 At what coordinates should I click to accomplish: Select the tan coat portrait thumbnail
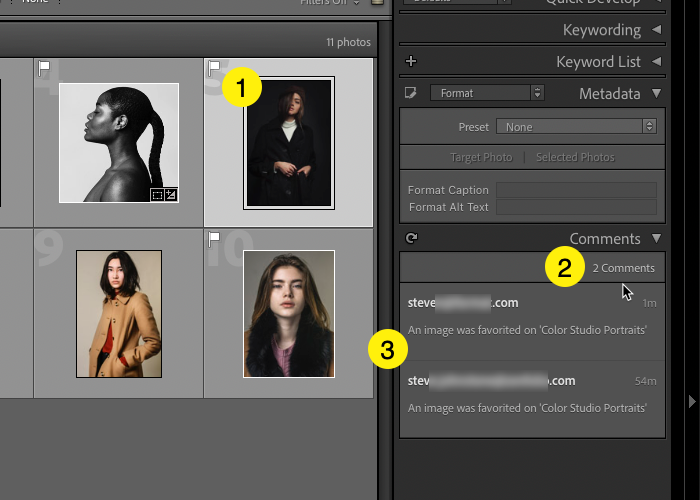click(x=118, y=313)
